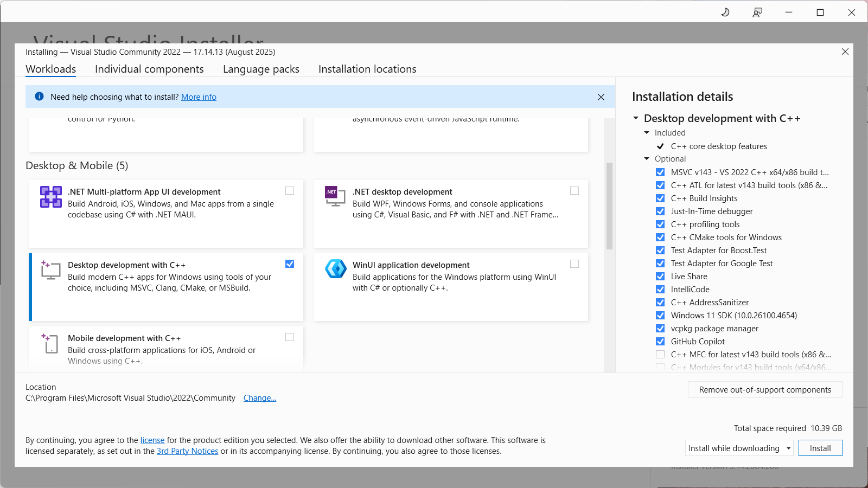This screenshot has width=868, height=488.
Task: Uncheck C++ profiling tools option
Action: pyautogui.click(x=660, y=224)
